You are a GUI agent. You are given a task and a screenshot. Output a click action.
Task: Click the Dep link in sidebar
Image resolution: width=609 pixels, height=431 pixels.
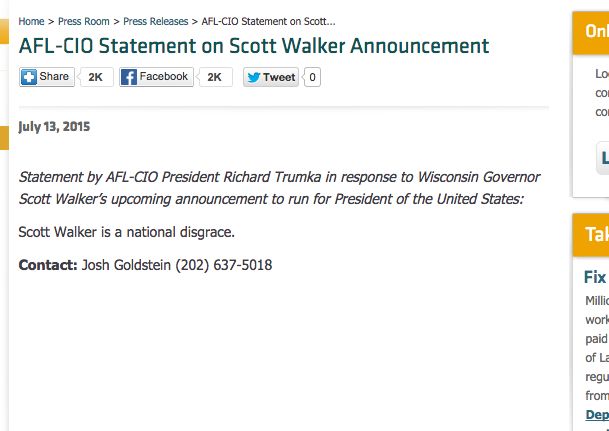pyautogui.click(x=597, y=414)
